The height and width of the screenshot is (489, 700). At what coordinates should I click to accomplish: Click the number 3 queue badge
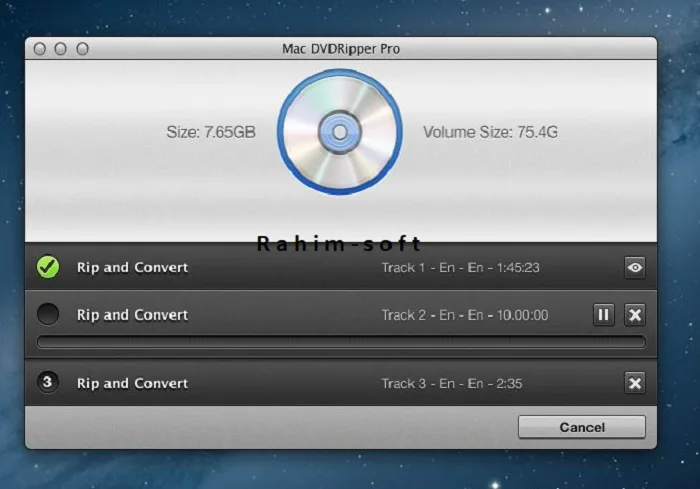pyautogui.click(x=48, y=382)
